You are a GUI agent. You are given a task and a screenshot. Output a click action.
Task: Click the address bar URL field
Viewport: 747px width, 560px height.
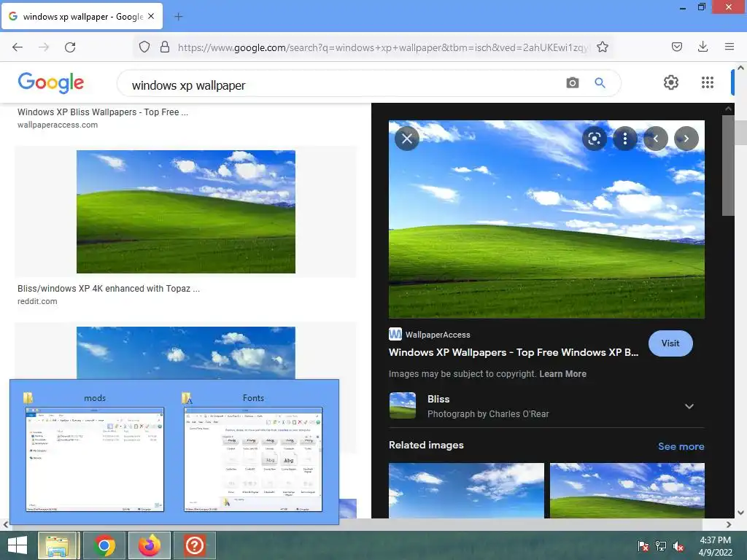(383, 47)
